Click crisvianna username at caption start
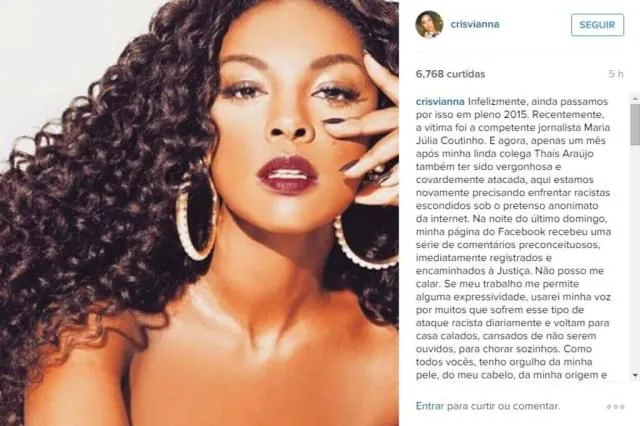This screenshot has width=640, height=426. (440, 102)
